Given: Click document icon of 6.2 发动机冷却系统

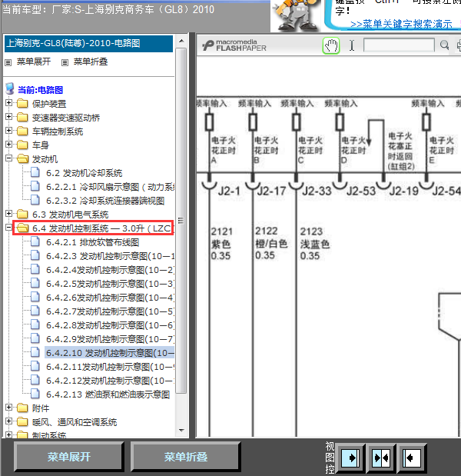Looking at the screenshot, I should 35,172.
